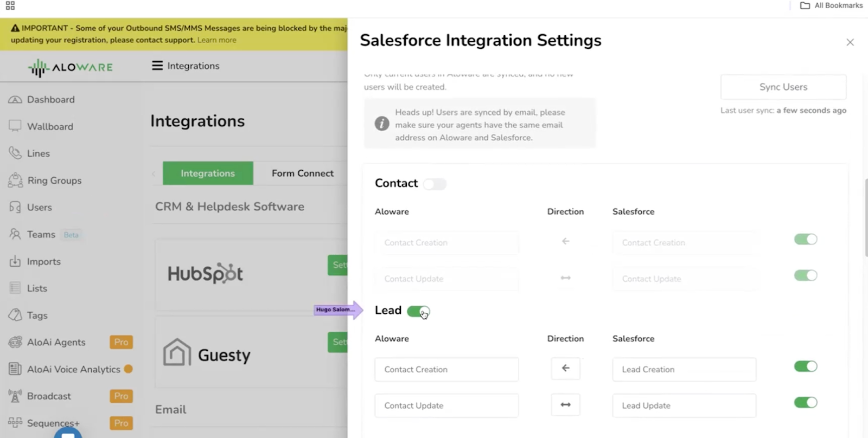Toggle the Lead Creation switch

pyautogui.click(x=806, y=366)
